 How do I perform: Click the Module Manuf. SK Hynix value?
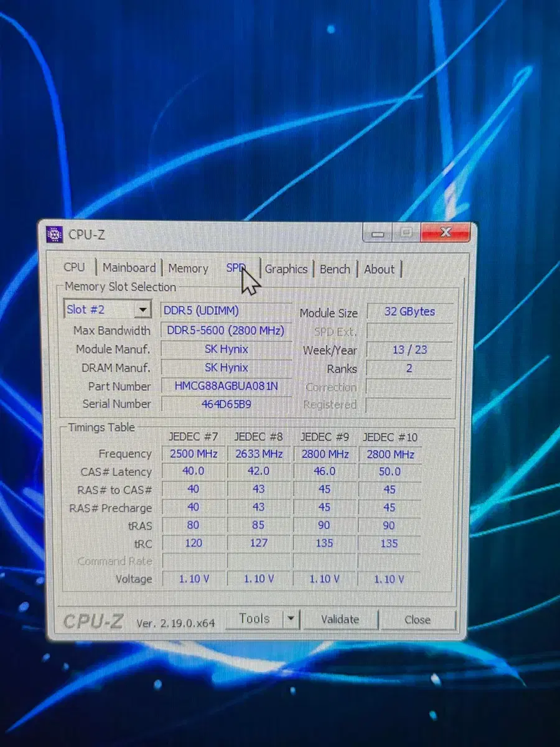(226, 349)
